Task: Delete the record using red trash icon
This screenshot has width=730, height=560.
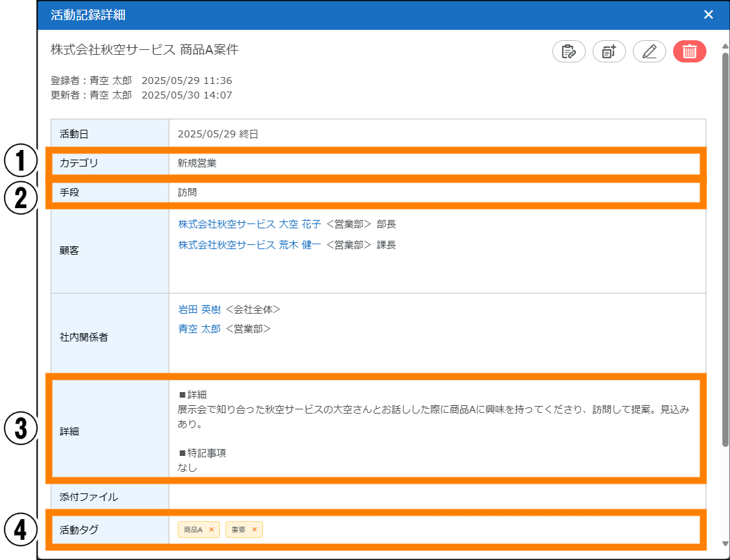Action: pyautogui.click(x=689, y=52)
